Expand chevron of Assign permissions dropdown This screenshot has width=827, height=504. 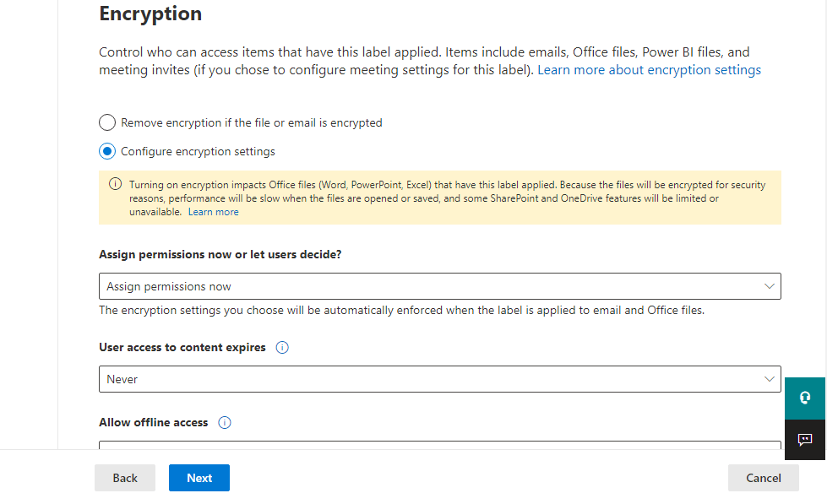coord(769,286)
